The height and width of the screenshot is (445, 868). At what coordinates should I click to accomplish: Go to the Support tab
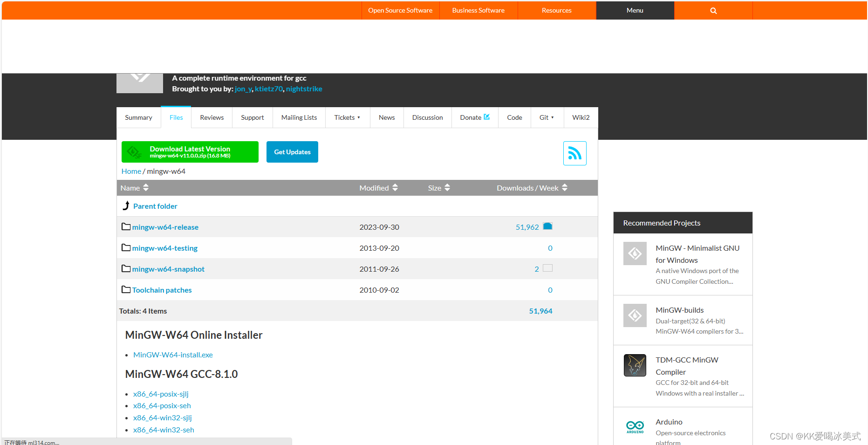(x=253, y=117)
